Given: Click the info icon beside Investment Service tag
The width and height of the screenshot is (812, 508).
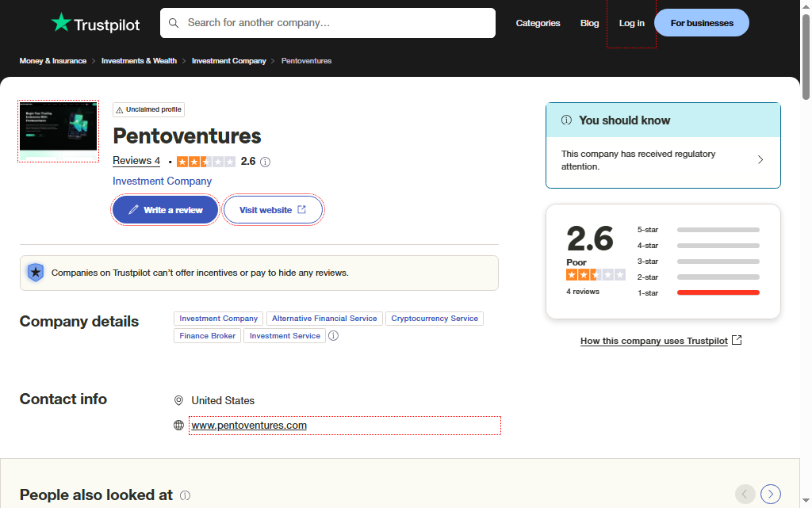Looking at the screenshot, I should 334,336.
